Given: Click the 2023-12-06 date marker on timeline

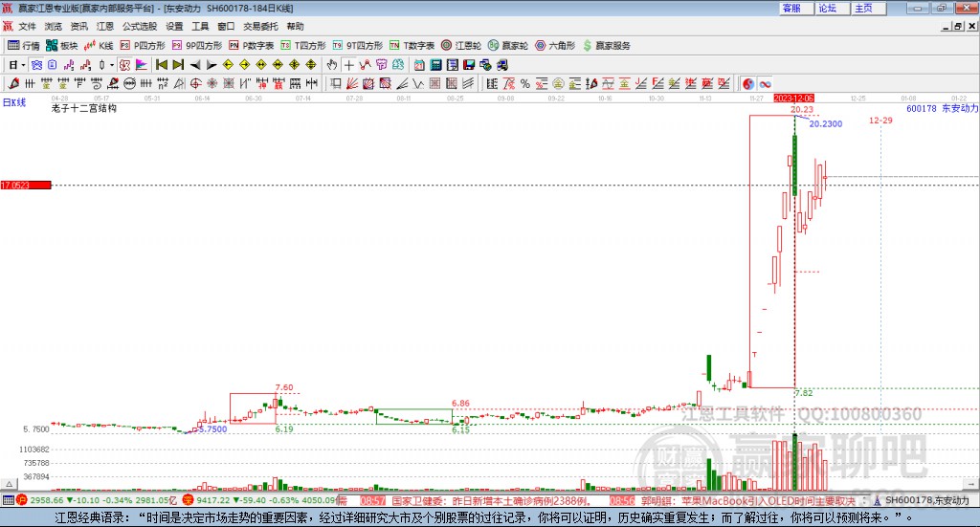Looking at the screenshot, I should point(793,98).
